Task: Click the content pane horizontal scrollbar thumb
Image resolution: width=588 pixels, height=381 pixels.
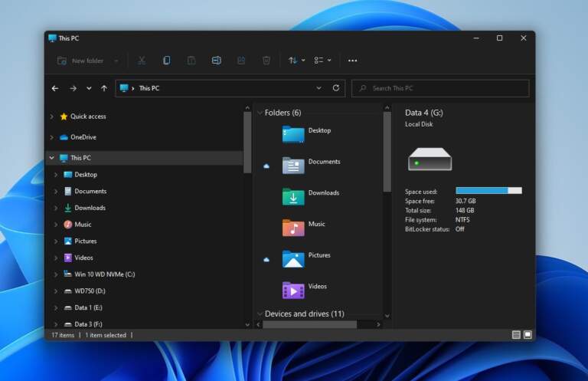Action: [309, 325]
